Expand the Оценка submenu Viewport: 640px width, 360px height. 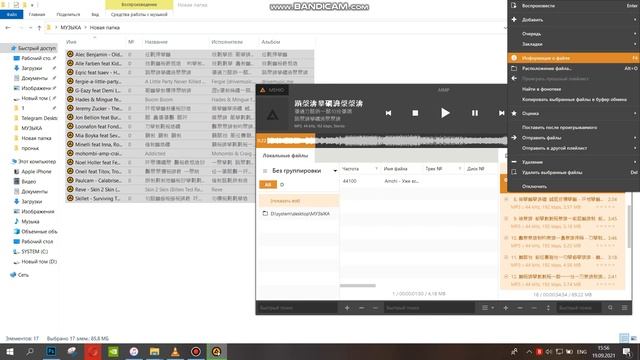(x=573, y=113)
